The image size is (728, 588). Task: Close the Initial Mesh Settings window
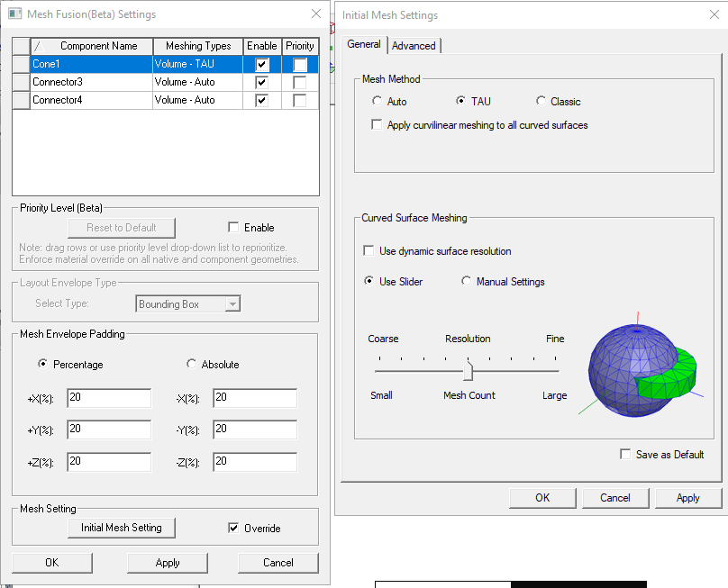click(714, 14)
